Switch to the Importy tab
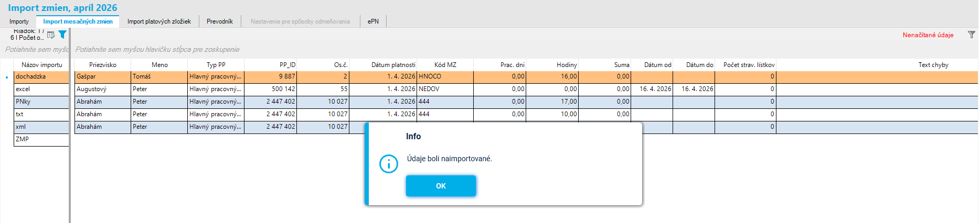The image size is (980, 223). (x=19, y=21)
